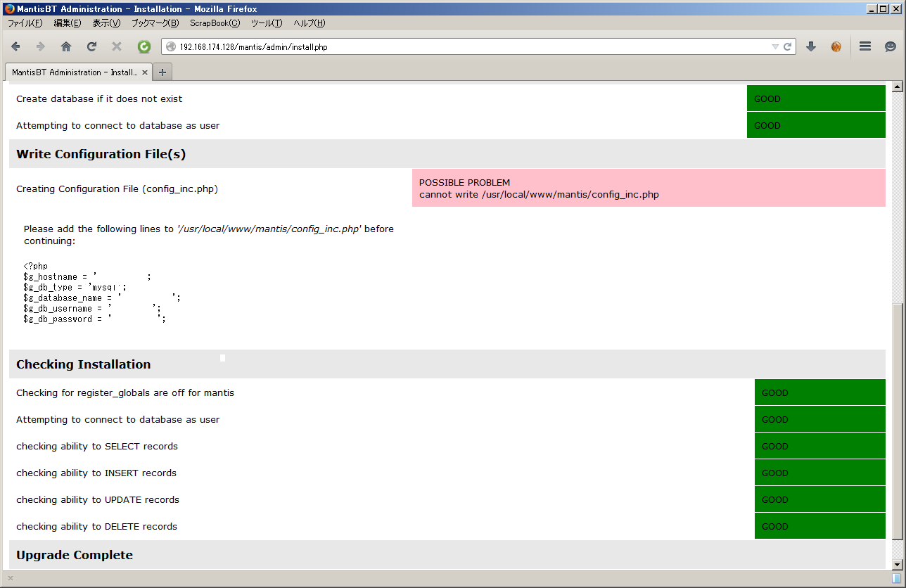Viewport: 906px width, 588px height.
Task: Open the Downloads arrow icon
Action: click(x=810, y=46)
